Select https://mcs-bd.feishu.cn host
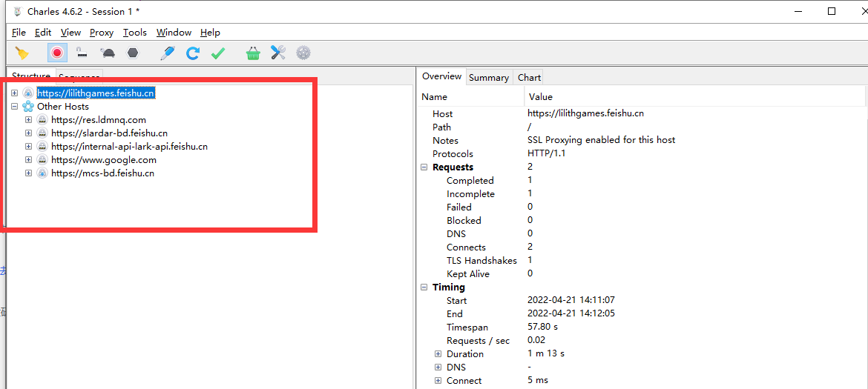Viewport: 868px width, 389px height. point(103,173)
